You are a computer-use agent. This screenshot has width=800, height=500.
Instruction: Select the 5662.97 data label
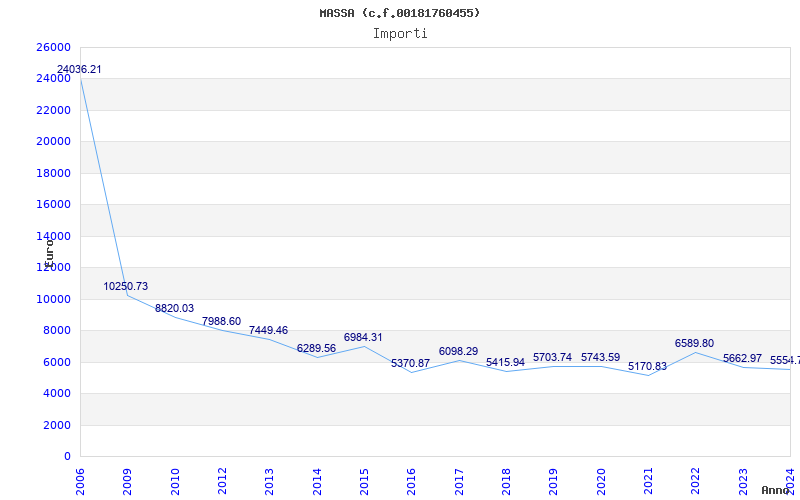pyautogui.click(x=742, y=358)
